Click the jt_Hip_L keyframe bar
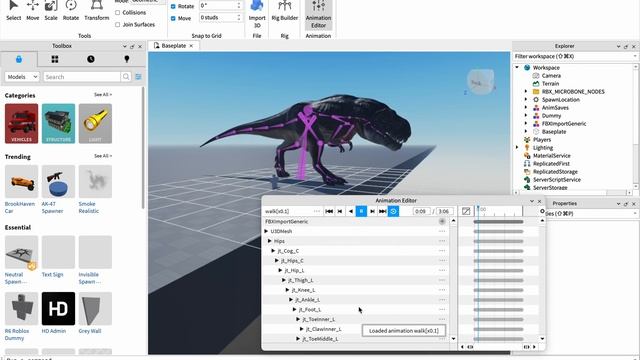 point(498,271)
